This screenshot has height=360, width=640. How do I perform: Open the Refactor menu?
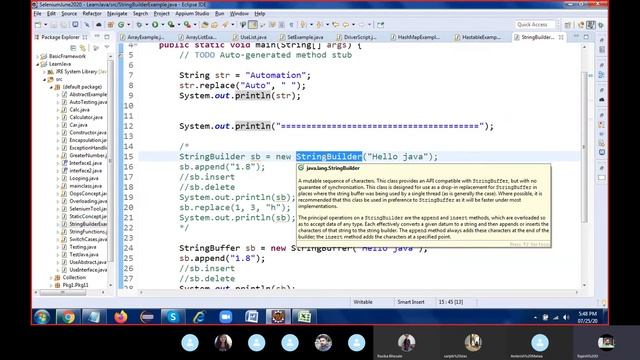click(x=92, y=13)
